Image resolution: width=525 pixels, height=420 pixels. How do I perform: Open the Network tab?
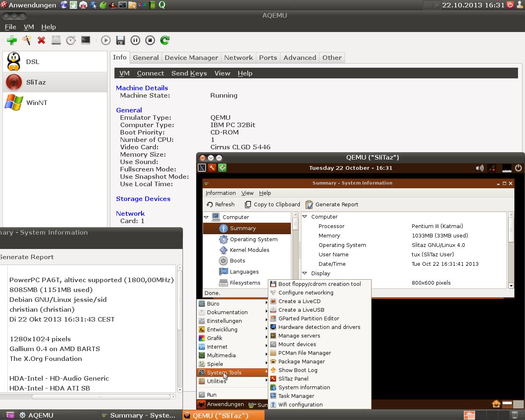pyautogui.click(x=238, y=58)
